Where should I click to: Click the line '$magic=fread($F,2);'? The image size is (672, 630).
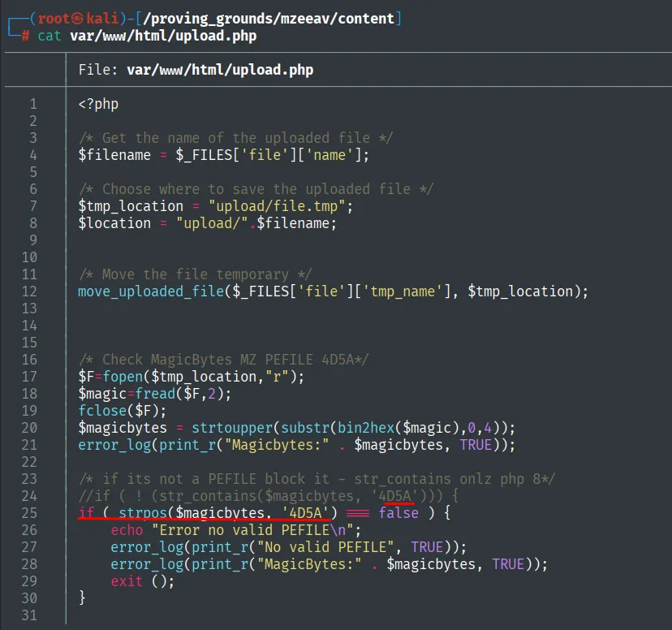pyautogui.click(x=155, y=394)
